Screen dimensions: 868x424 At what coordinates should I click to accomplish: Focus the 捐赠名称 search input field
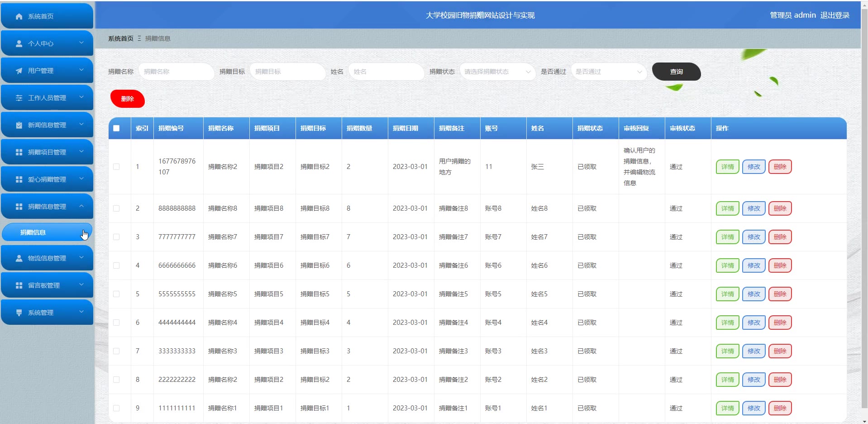click(176, 72)
